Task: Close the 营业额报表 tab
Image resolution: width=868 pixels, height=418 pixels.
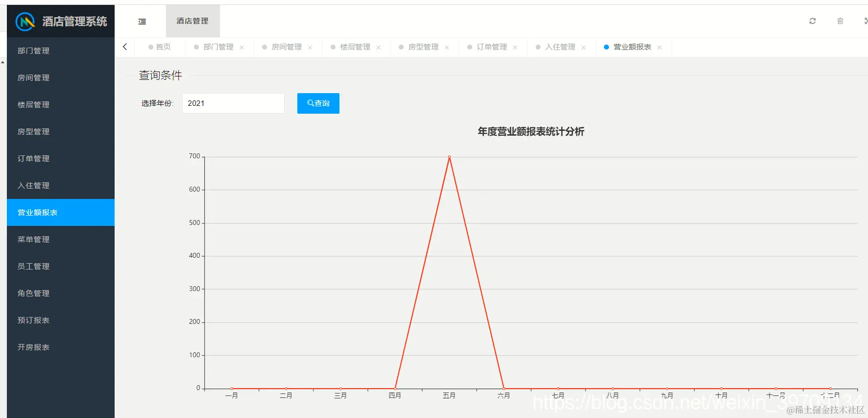Action: pyautogui.click(x=659, y=48)
